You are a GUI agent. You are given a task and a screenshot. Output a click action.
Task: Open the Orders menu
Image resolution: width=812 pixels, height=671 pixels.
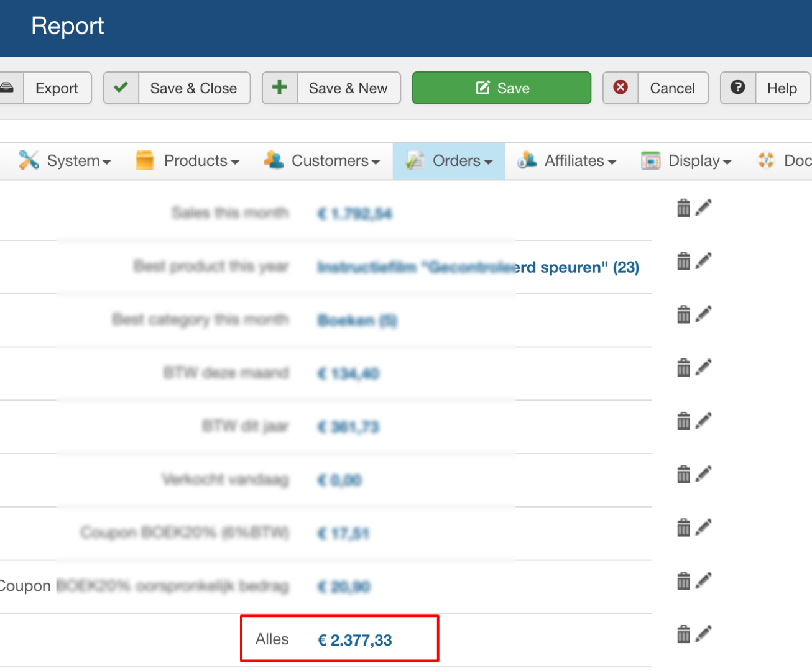pyautogui.click(x=449, y=161)
